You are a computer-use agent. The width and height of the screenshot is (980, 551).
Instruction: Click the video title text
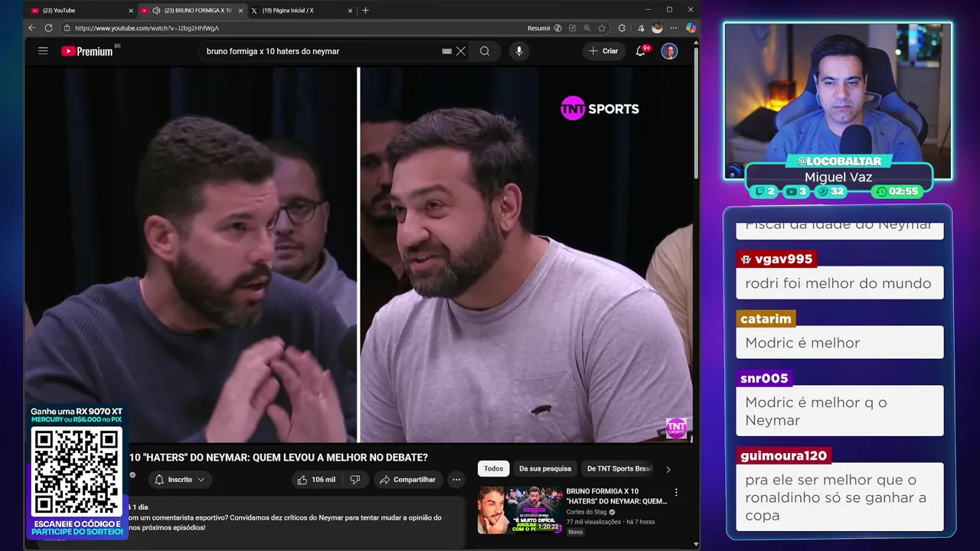pyautogui.click(x=278, y=458)
